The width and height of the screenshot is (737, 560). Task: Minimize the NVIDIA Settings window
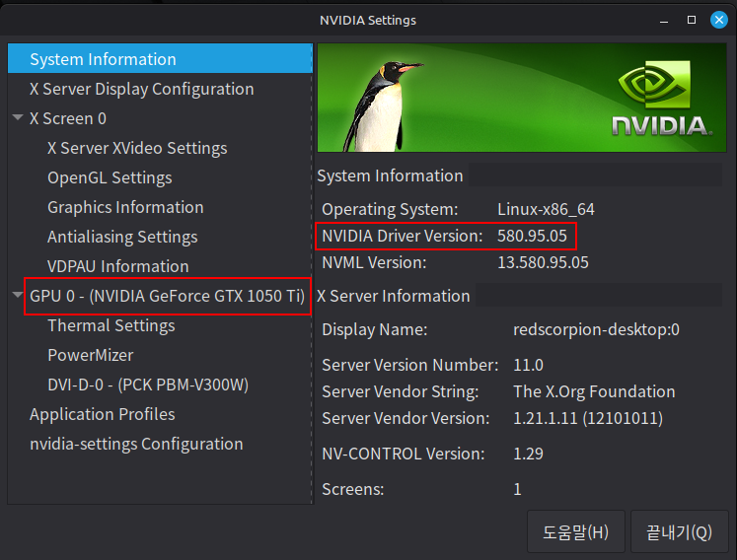664,20
